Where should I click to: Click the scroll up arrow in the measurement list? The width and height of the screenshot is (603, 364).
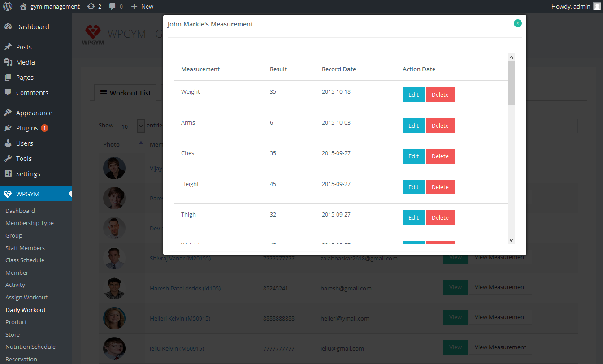(x=511, y=57)
